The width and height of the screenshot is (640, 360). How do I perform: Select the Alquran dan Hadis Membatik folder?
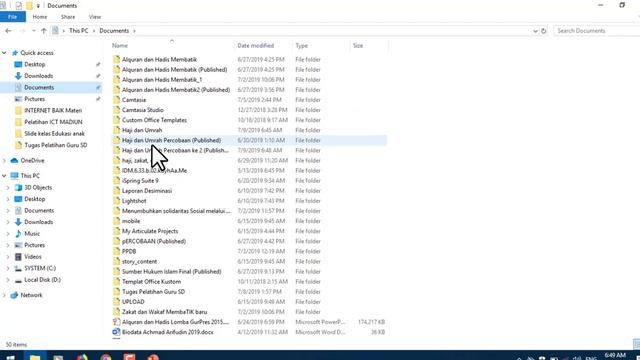159,60
